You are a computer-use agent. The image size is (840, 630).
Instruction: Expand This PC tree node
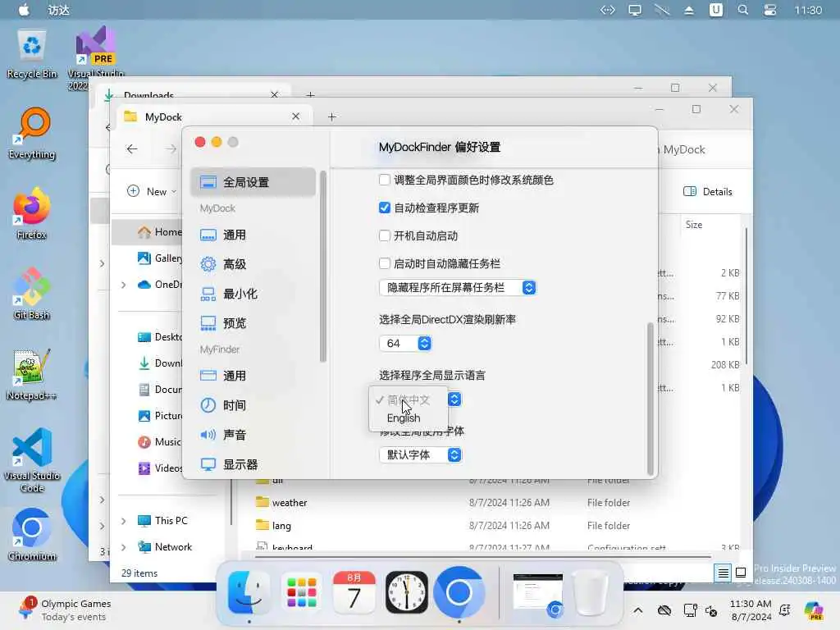point(124,521)
